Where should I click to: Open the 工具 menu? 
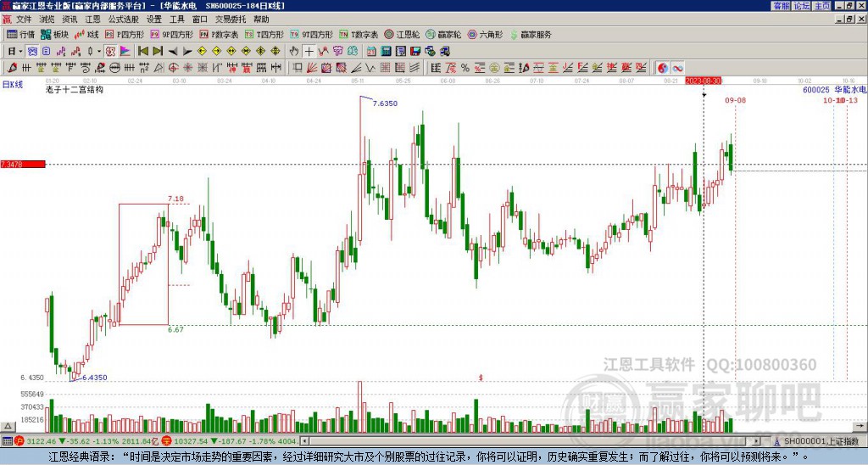176,20
